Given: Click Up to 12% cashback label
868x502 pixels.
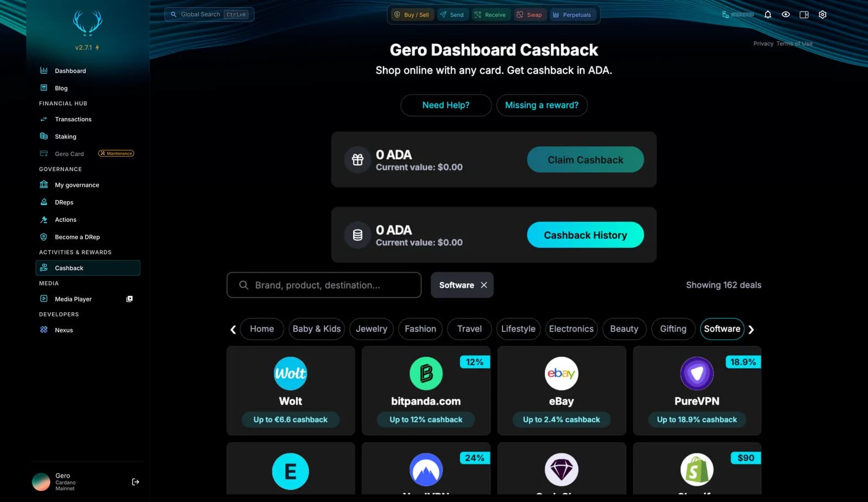Looking at the screenshot, I should (426, 420).
